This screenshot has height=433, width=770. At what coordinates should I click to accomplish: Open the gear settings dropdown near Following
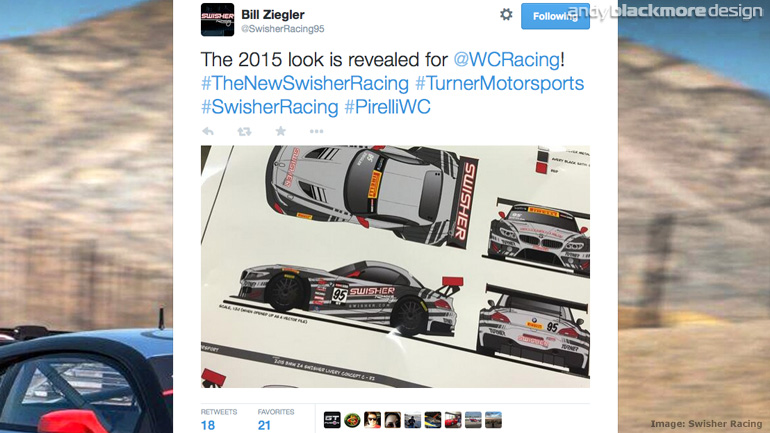[x=506, y=14]
